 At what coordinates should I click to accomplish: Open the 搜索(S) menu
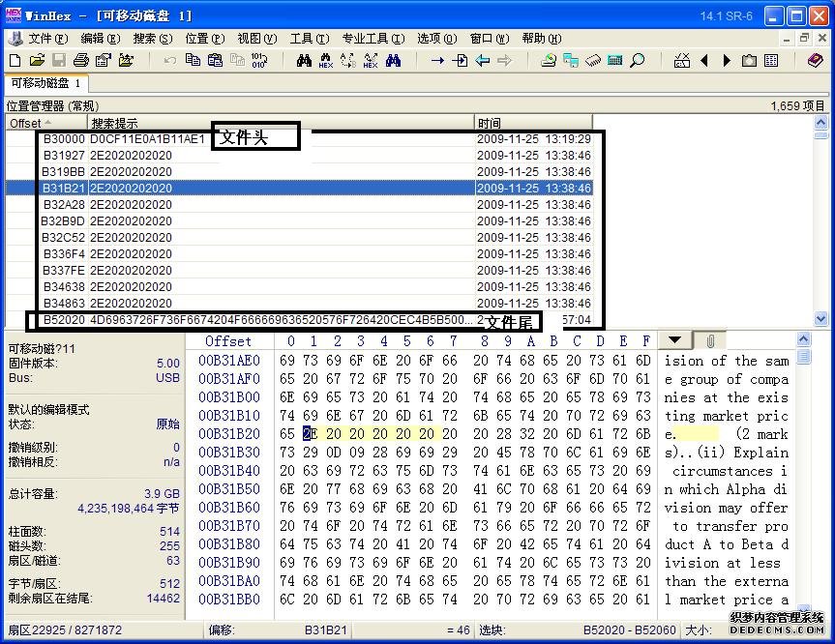click(152, 39)
